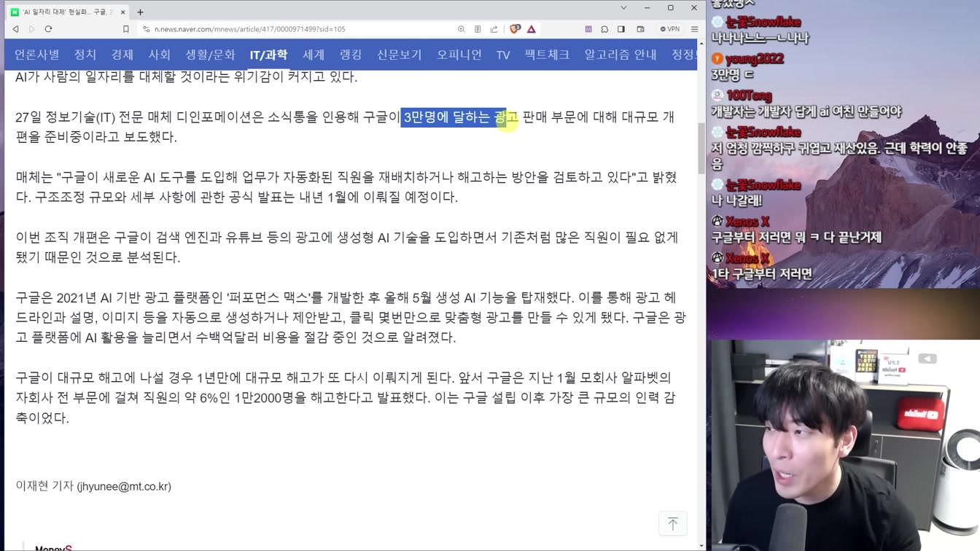
Task: Open the 신문보기 menu item
Action: [x=400, y=55]
